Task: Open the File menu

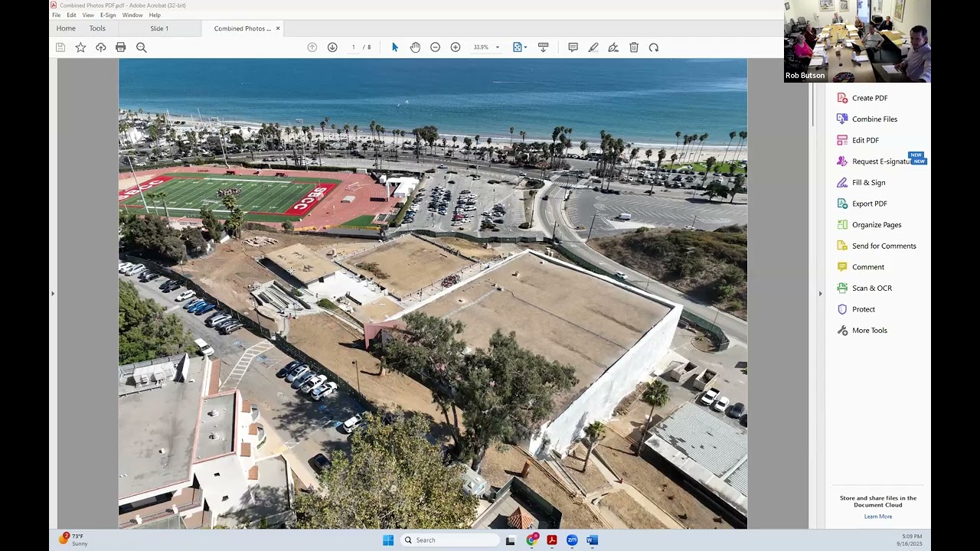Action: click(x=56, y=15)
